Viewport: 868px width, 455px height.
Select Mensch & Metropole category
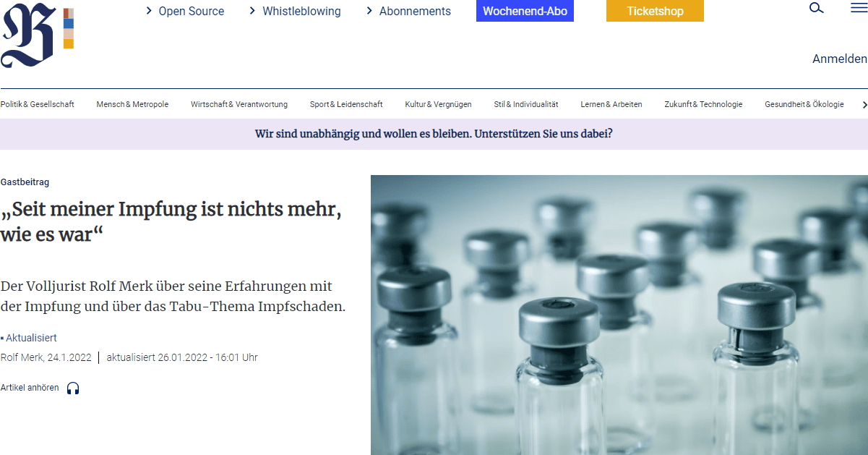132,104
